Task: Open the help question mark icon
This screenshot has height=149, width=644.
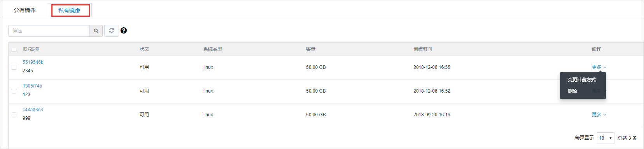Action: pos(124,30)
